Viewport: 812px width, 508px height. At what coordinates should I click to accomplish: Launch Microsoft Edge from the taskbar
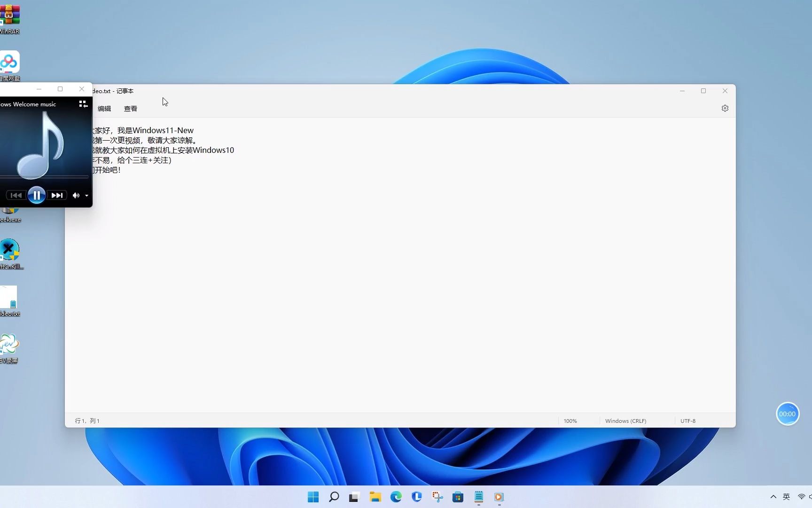[x=396, y=496]
